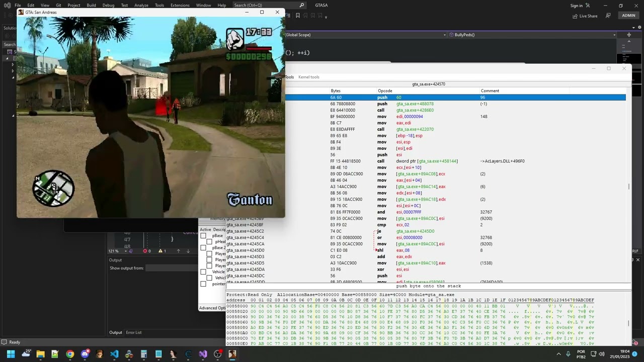Toggle the second Player entry checkbox
The image size is (644, 362).
tap(209, 260)
